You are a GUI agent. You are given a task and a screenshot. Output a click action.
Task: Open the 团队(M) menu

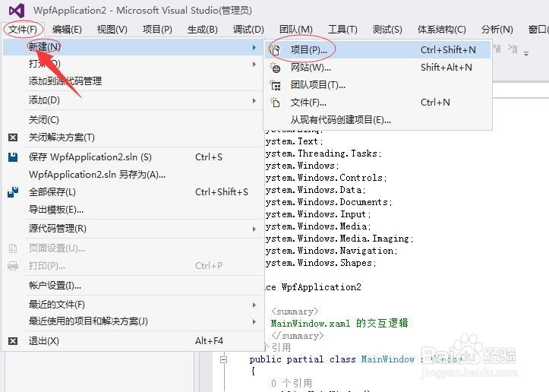tap(296, 30)
